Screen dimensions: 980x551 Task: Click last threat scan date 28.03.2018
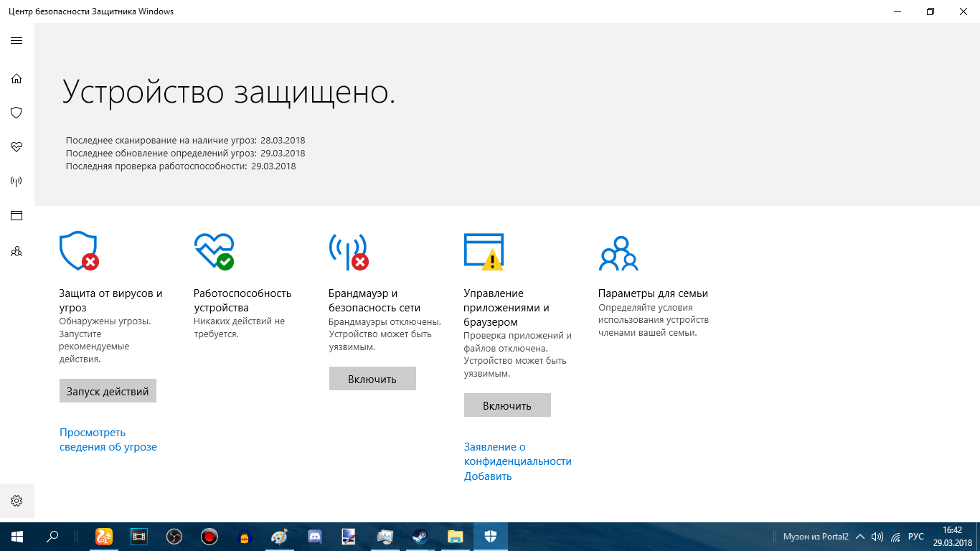point(283,141)
